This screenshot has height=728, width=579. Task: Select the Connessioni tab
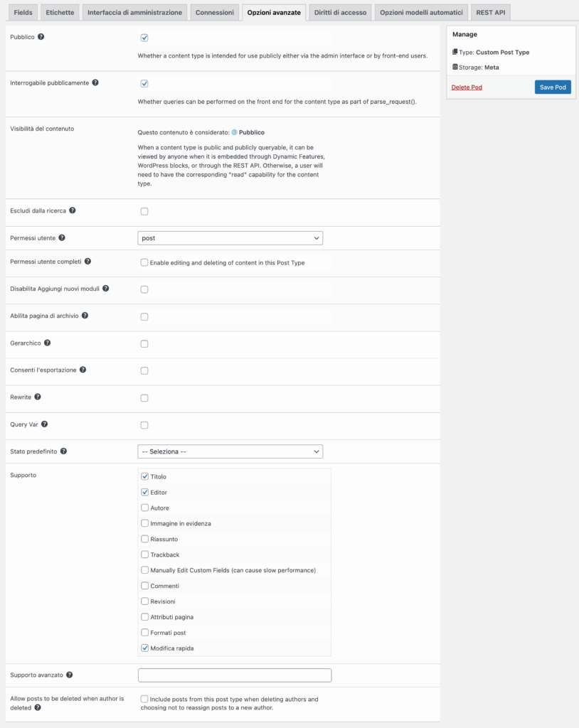pyautogui.click(x=215, y=13)
